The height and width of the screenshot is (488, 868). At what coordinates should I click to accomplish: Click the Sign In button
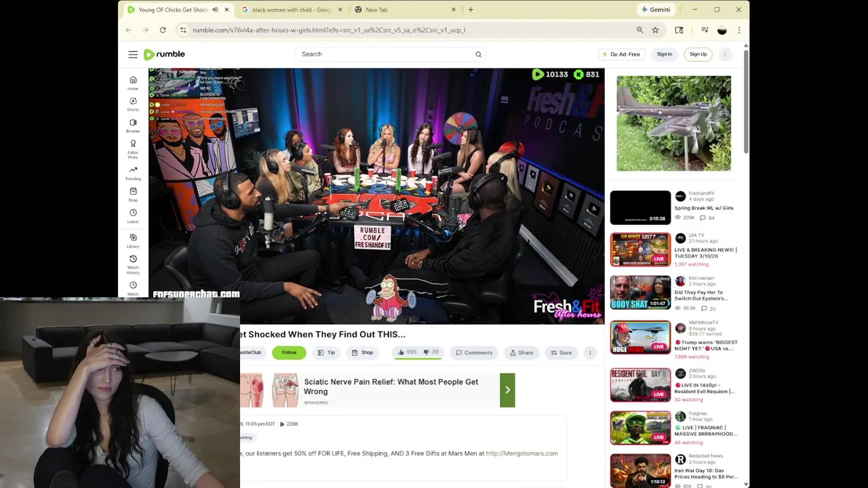click(665, 54)
